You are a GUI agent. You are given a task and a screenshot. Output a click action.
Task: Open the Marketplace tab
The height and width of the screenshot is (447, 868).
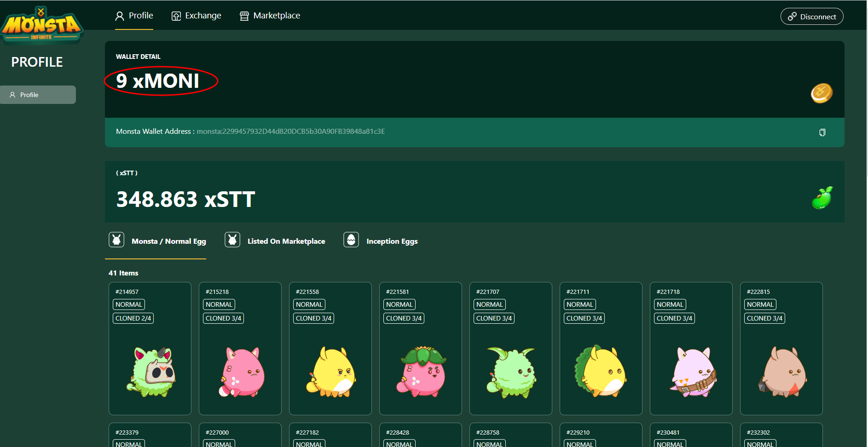pos(270,16)
